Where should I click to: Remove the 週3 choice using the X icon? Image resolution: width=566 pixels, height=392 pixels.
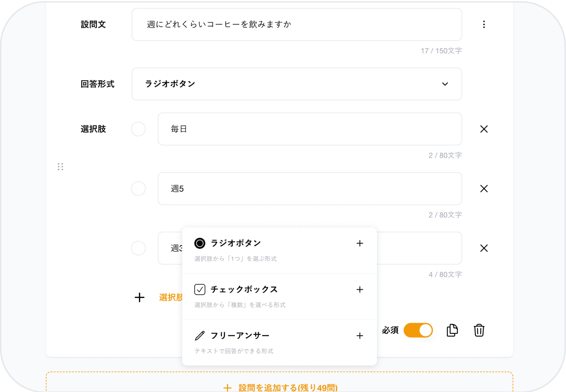[x=484, y=248]
